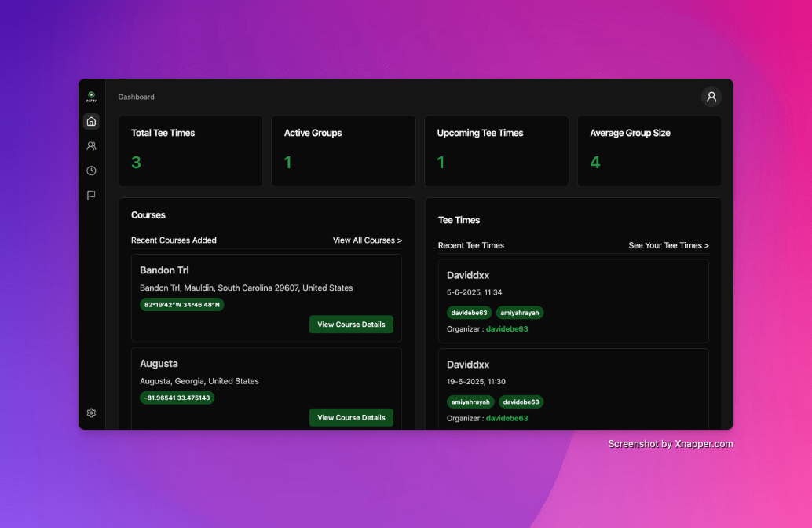Click the Recent Courses Added label
The height and width of the screenshot is (528, 812).
[174, 240]
